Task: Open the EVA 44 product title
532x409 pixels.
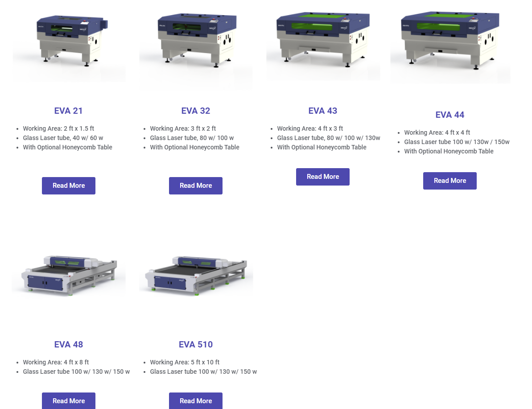Action: [x=450, y=115]
